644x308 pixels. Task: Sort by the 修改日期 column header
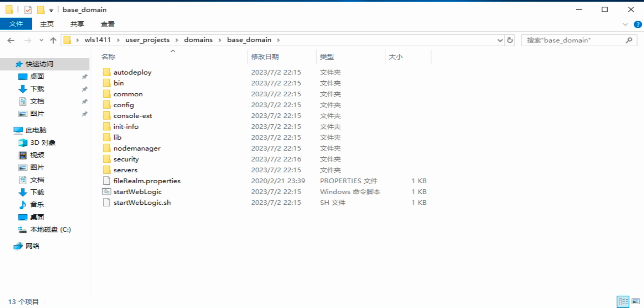(265, 57)
